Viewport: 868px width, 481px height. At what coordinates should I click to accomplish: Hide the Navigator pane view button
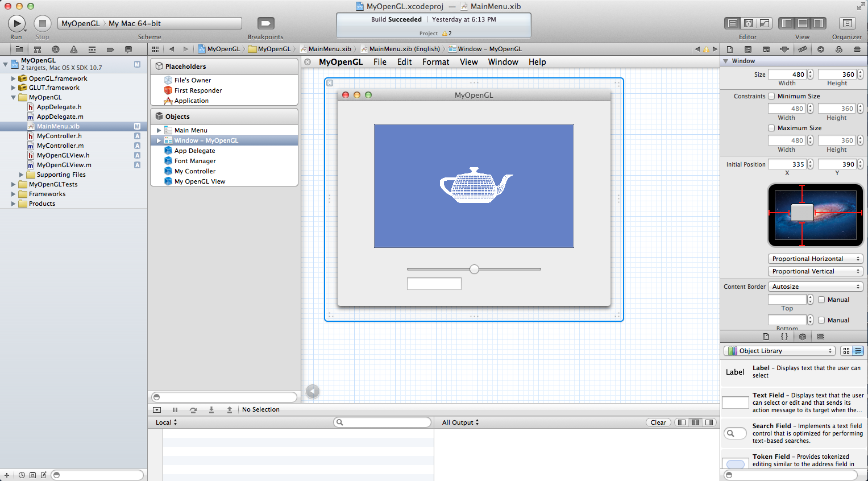pyautogui.click(x=787, y=23)
